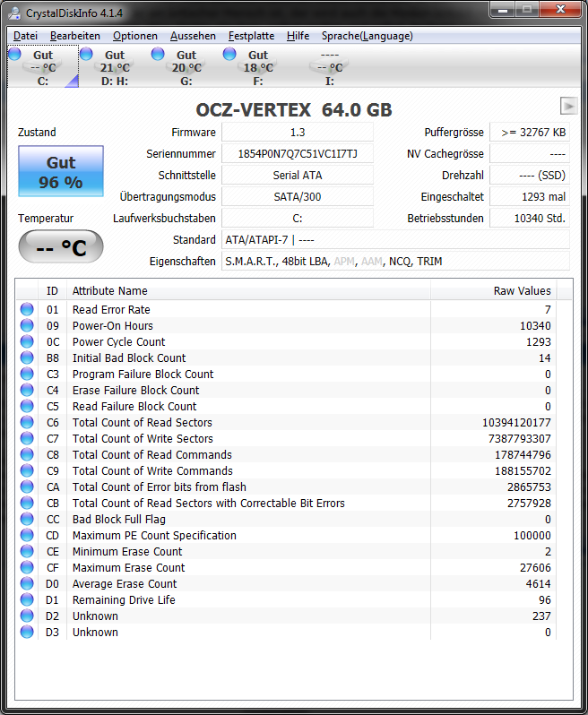Click the status icon for Program Failure Block Count
This screenshot has width=588, height=715.
[x=27, y=374]
